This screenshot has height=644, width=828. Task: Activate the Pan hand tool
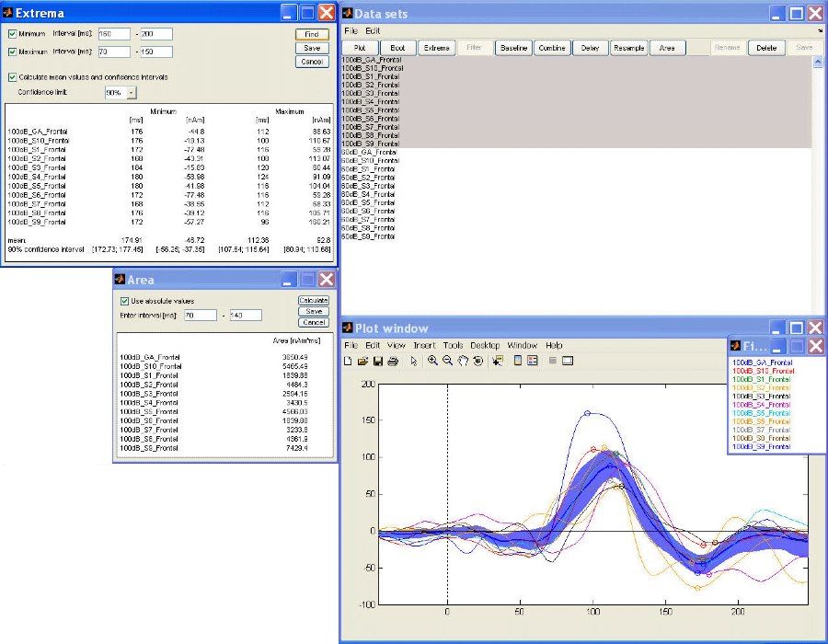(x=463, y=361)
